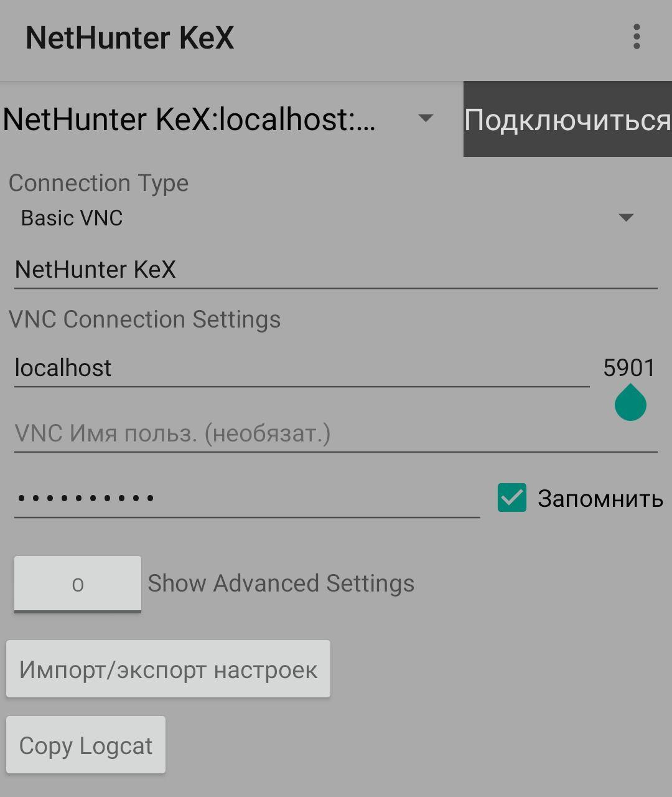Open the three-dot overflow menu
Viewport: 672px width, 797px height.
[636, 37]
